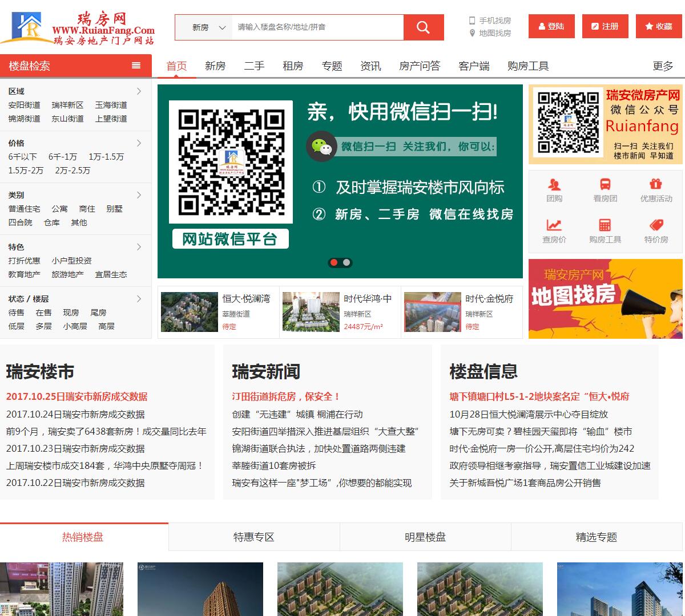Viewport: 685px width, 616px height.
Task: Expand the 区域 category arrow
Action: tap(139, 91)
